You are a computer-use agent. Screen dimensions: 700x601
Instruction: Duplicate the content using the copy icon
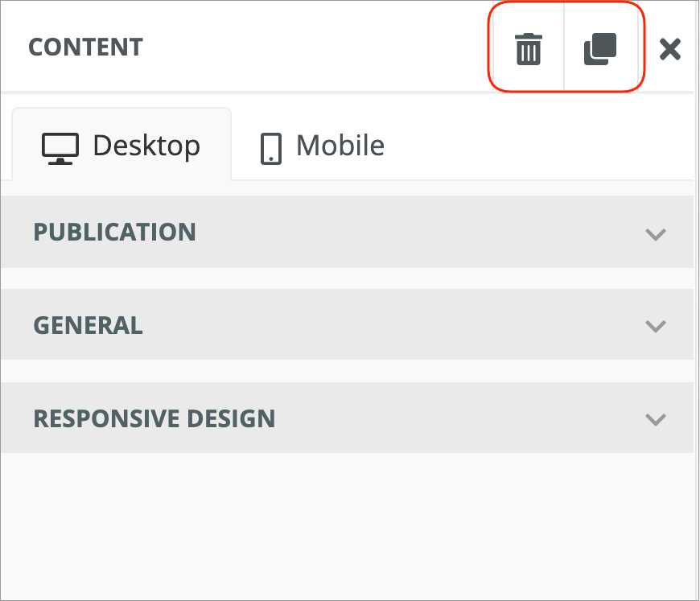pos(599,50)
